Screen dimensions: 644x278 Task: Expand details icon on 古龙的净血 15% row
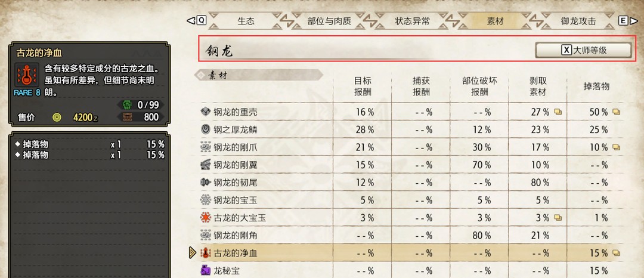[x=616, y=253]
